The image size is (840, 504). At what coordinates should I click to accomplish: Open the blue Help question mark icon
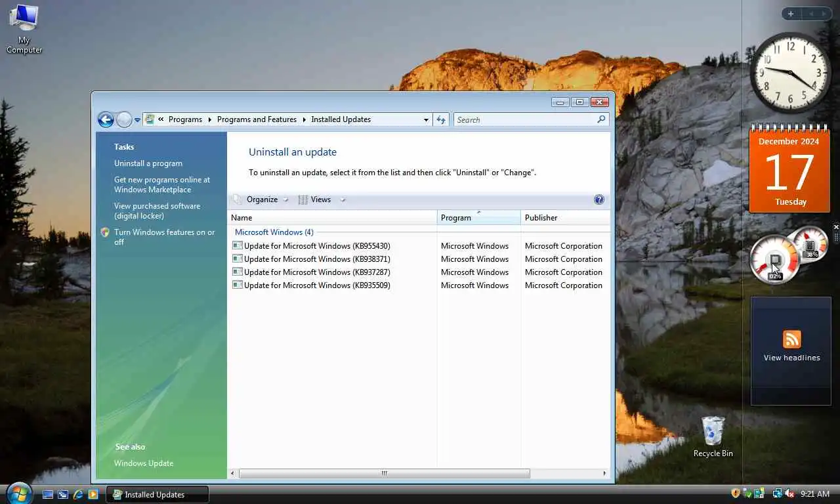[598, 199]
